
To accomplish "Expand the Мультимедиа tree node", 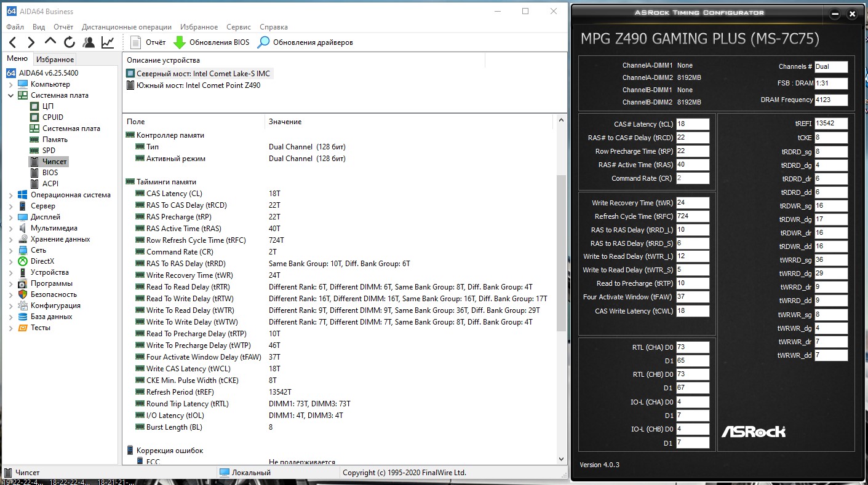I will (x=10, y=228).
